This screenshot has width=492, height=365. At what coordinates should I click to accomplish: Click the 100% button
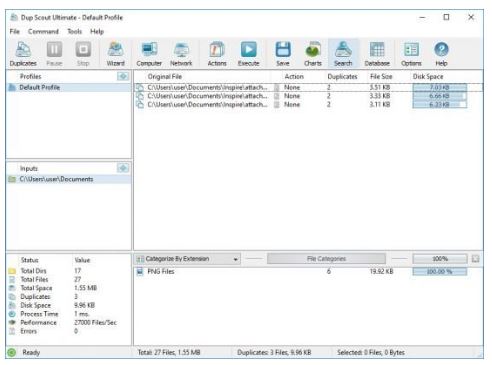tap(440, 259)
